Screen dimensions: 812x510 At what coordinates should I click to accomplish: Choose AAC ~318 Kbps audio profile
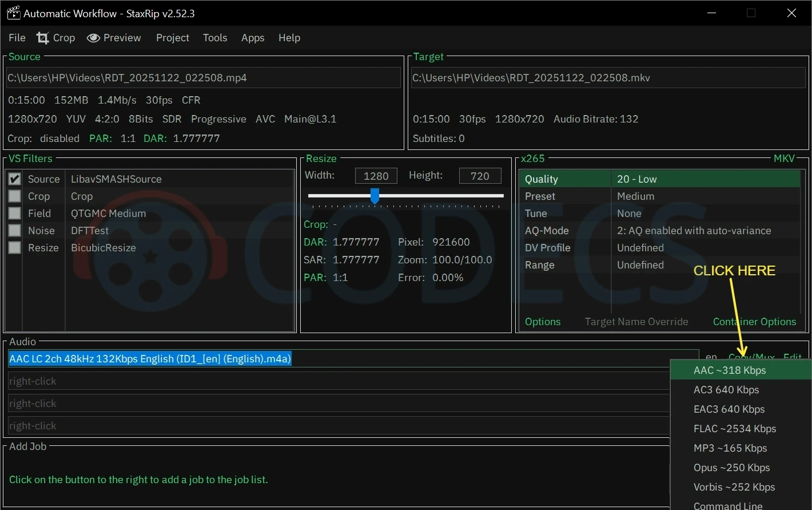[741, 370]
